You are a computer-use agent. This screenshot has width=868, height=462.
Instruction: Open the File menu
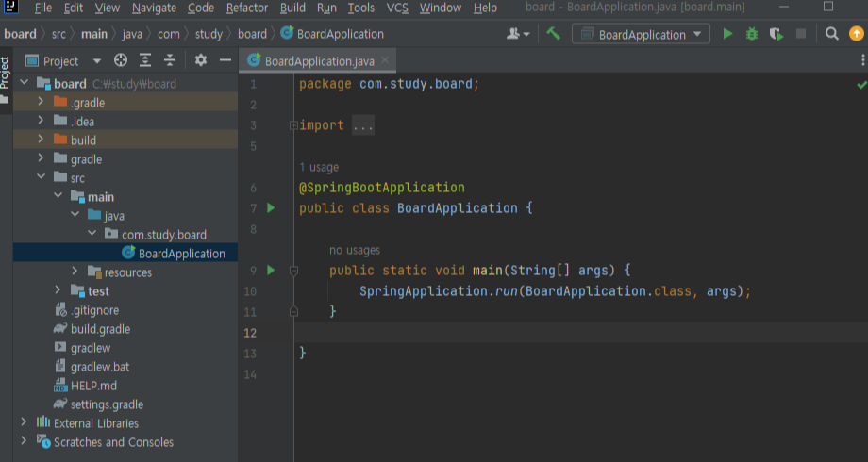click(42, 8)
